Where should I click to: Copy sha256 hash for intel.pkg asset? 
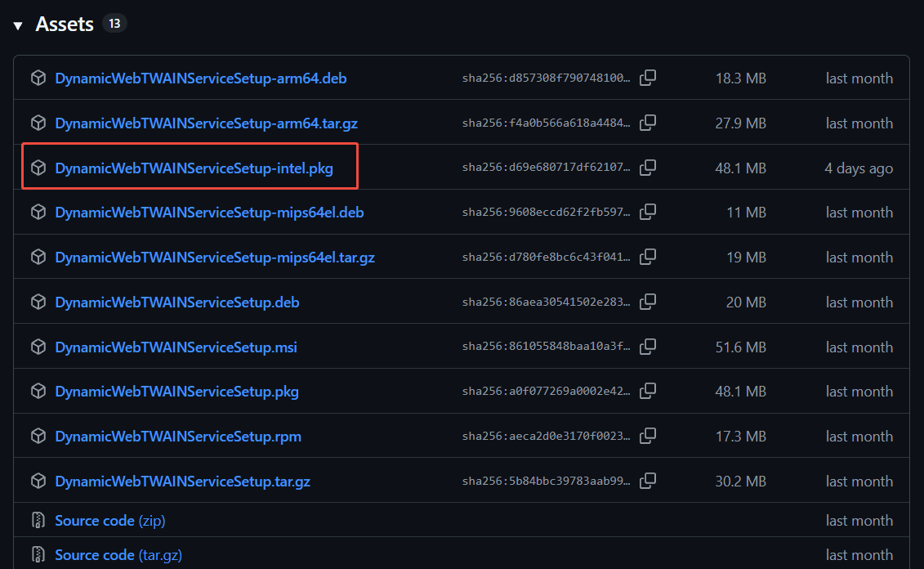click(x=648, y=168)
